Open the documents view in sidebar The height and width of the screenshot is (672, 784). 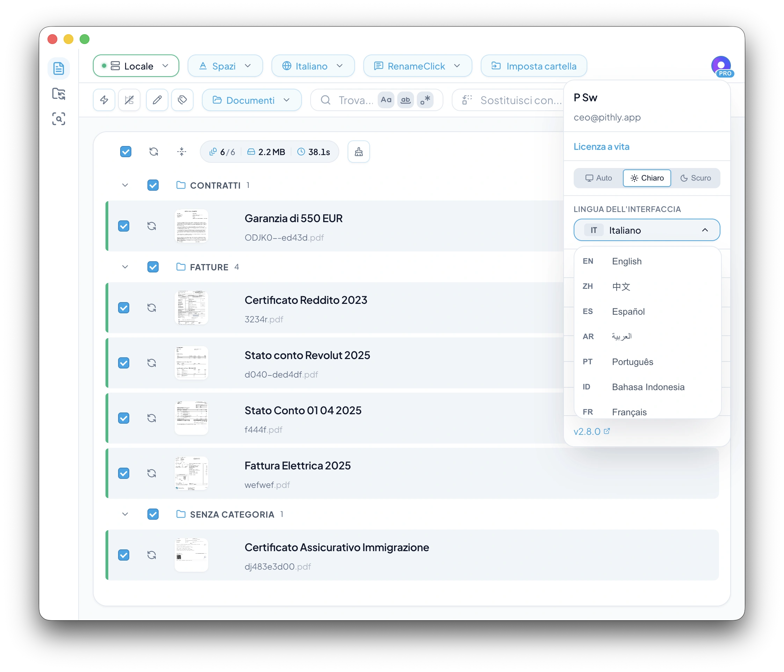[x=59, y=68]
